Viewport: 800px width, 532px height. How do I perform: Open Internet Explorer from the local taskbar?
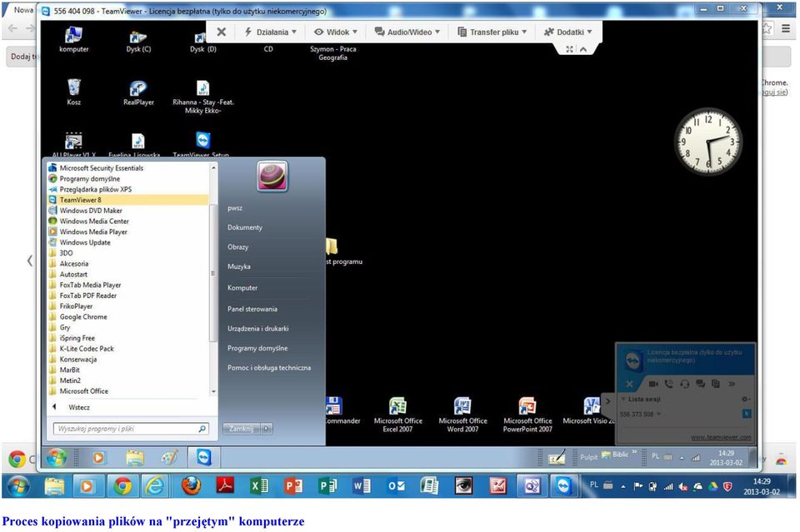click(x=155, y=486)
